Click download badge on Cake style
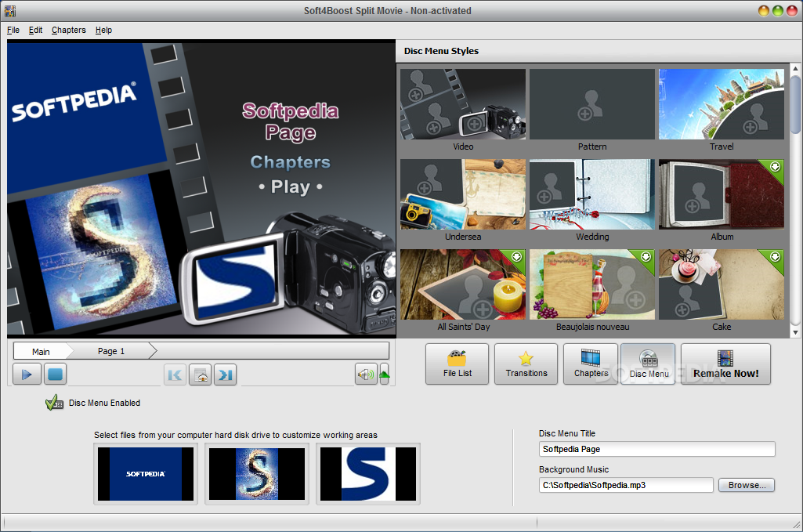 pyautogui.click(x=775, y=257)
